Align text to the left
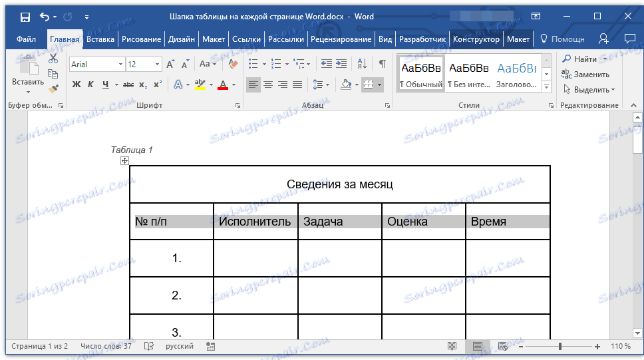The image size is (644, 360). (x=253, y=85)
